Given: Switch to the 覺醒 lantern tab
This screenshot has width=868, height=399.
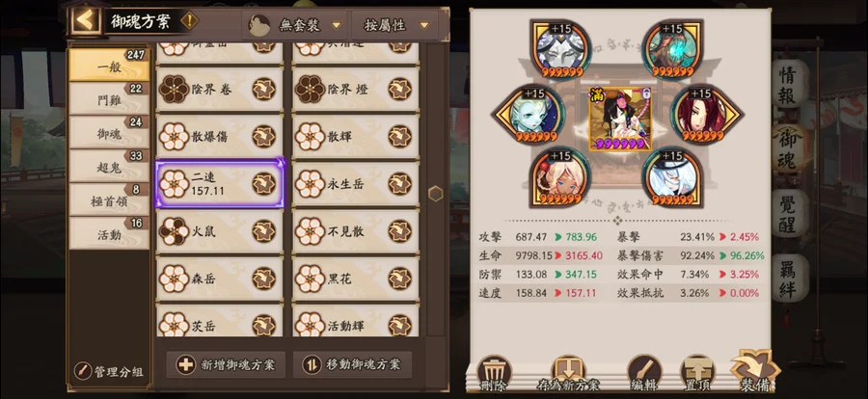Looking at the screenshot, I should coord(787,214).
